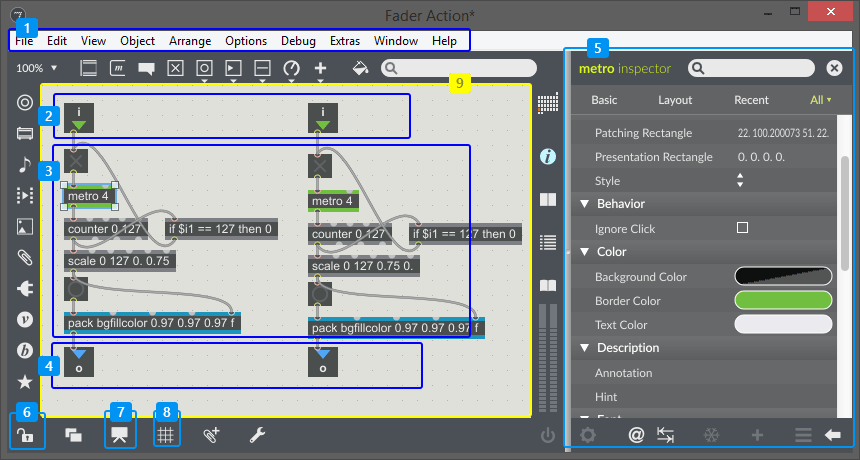Add a new object box from toolbar
860x460 pixels.
pos(88,68)
